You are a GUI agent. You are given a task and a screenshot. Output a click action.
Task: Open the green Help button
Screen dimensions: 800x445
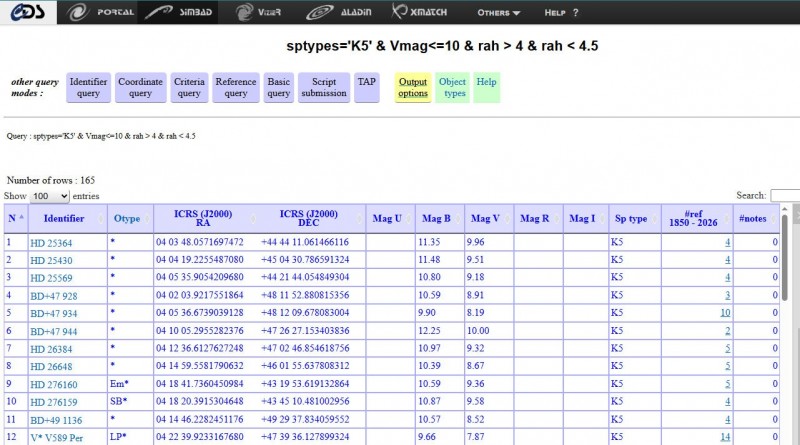point(486,88)
